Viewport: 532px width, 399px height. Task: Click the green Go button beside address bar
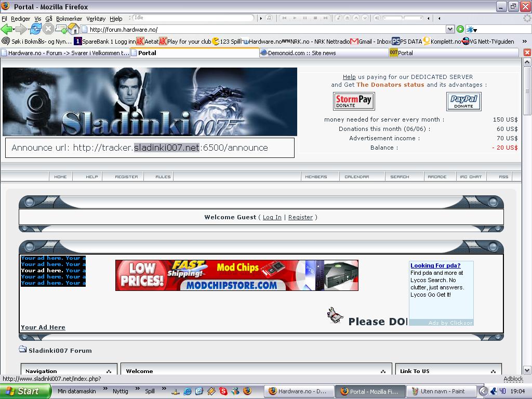click(x=460, y=29)
